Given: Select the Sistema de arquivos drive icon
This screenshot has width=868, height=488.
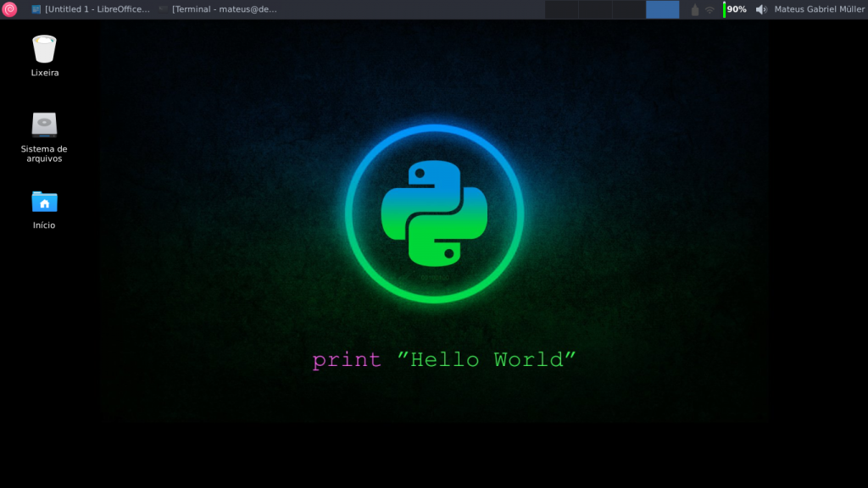Looking at the screenshot, I should [x=44, y=125].
